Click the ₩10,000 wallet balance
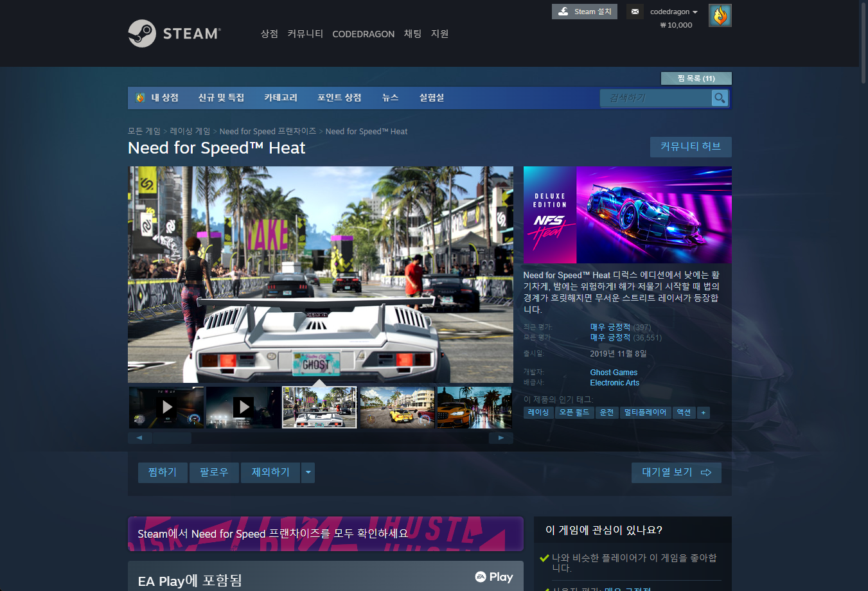The image size is (868, 591). click(676, 25)
